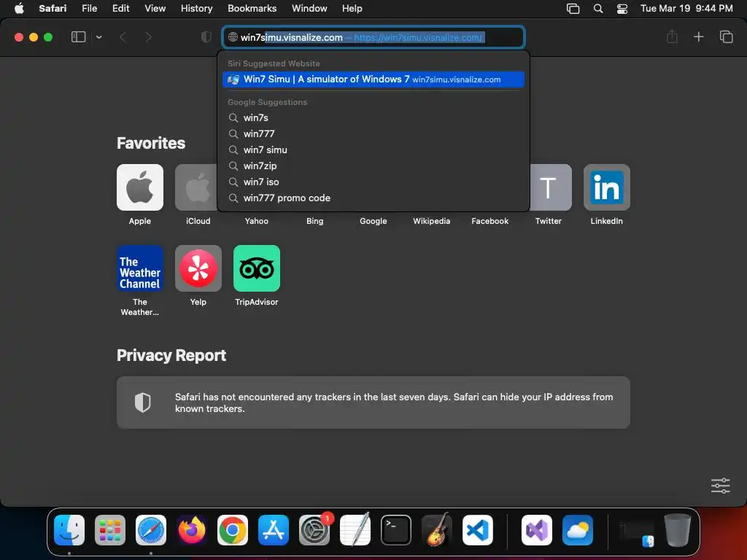The height and width of the screenshot is (560, 747).
Task: Go back using the toolbar arrow
Action: pyautogui.click(x=123, y=37)
